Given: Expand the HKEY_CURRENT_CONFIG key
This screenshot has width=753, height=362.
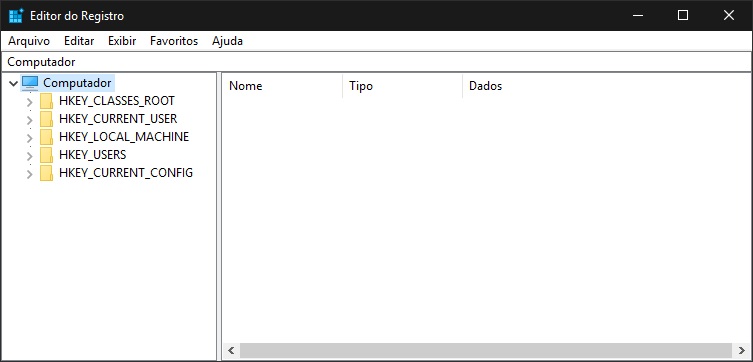Looking at the screenshot, I should (30, 174).
